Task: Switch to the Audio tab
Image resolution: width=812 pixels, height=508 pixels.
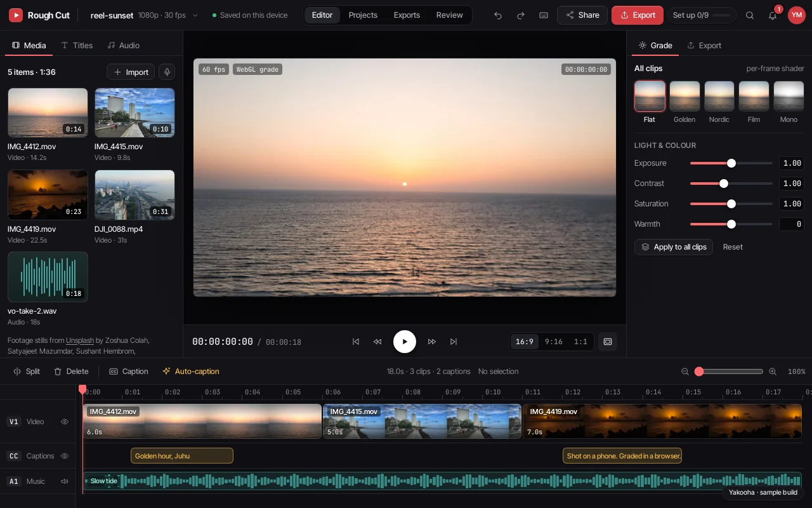Action: click(x=123, y=46)
